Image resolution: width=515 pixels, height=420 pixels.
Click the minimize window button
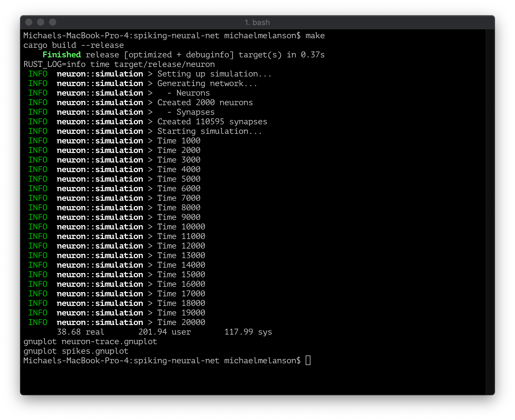(41, 22)
